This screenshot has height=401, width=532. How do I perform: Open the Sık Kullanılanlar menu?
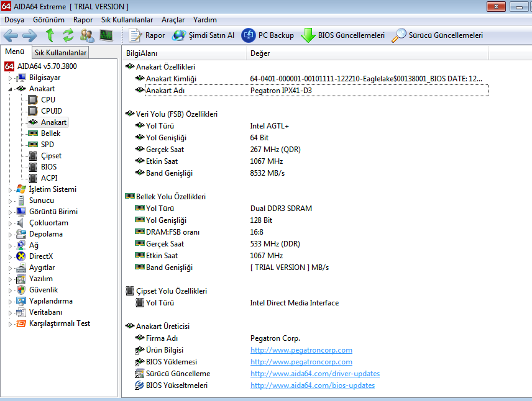pos(127,20)
